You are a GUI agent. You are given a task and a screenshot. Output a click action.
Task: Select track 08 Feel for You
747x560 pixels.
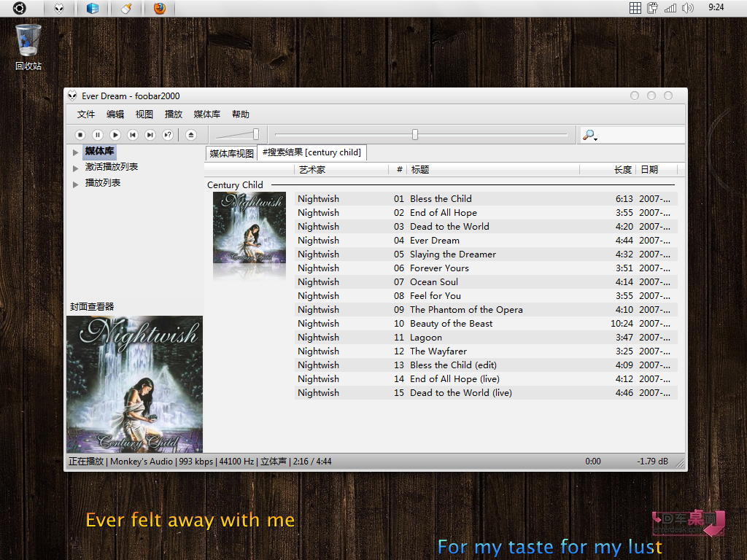click(486, 295)
